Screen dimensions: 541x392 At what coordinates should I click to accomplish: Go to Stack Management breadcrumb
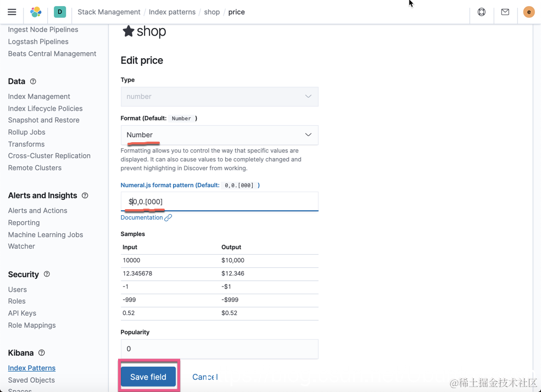(109, 12)
